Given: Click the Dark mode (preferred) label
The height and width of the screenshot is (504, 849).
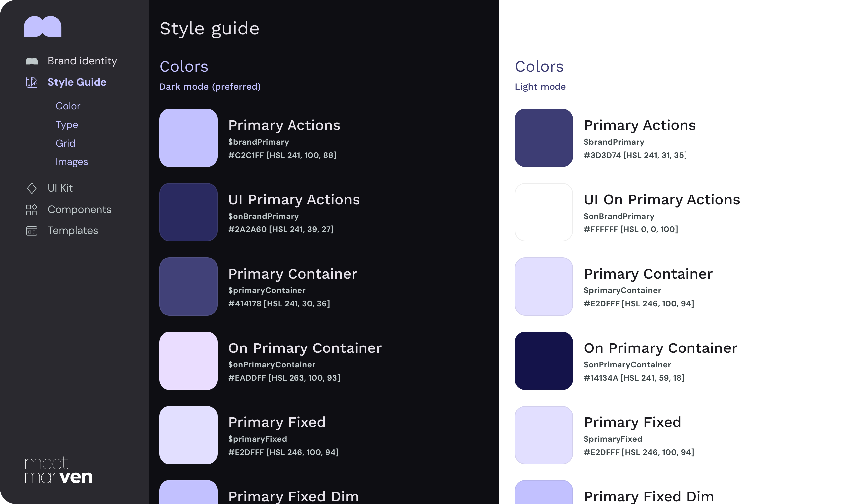Looking at the screenshot, I should click(x=210, y=86).
